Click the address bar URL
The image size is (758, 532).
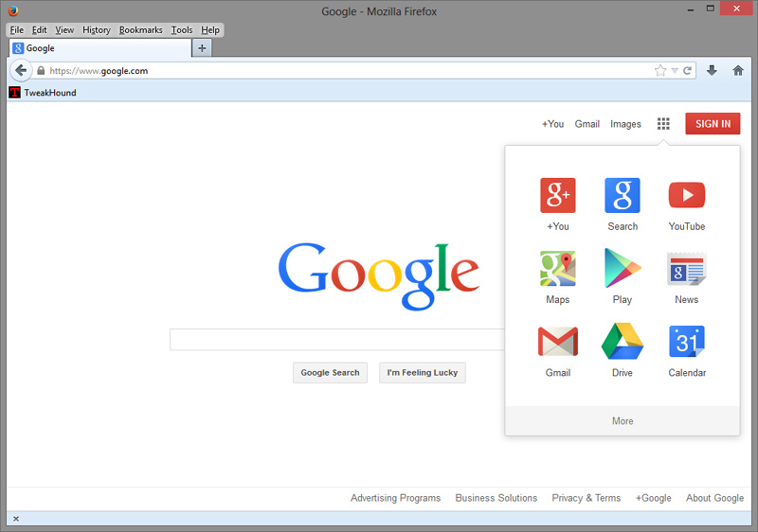click(99, 71)
